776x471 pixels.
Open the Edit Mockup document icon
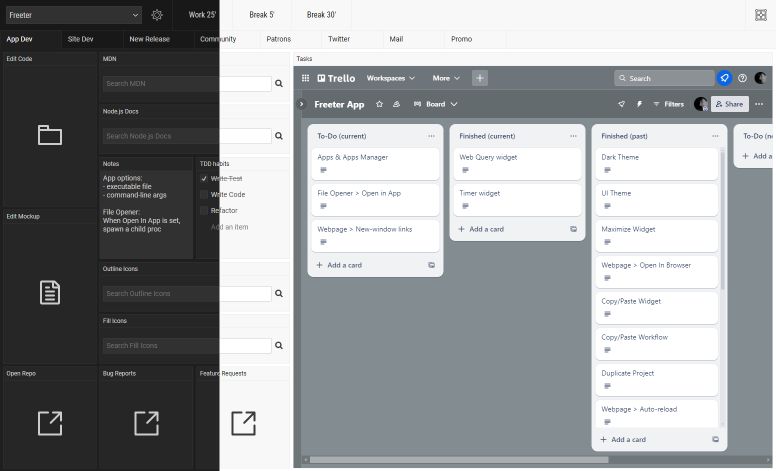pyautogui.click(x=50, y=292)
